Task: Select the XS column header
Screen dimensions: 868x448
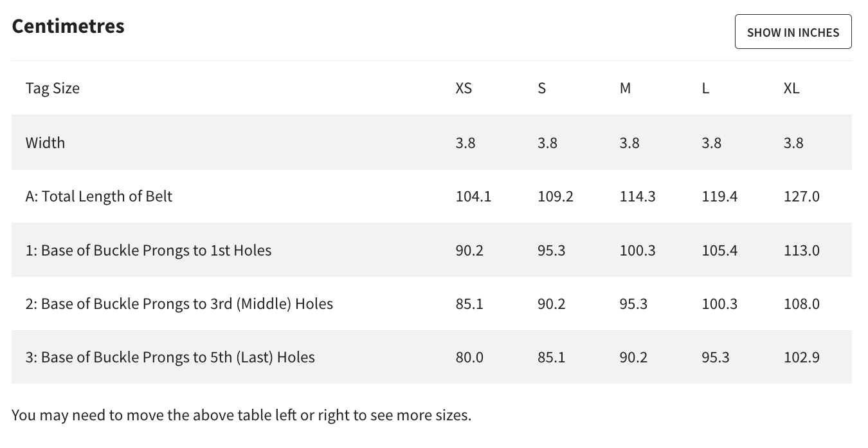Action: [464, 88]
